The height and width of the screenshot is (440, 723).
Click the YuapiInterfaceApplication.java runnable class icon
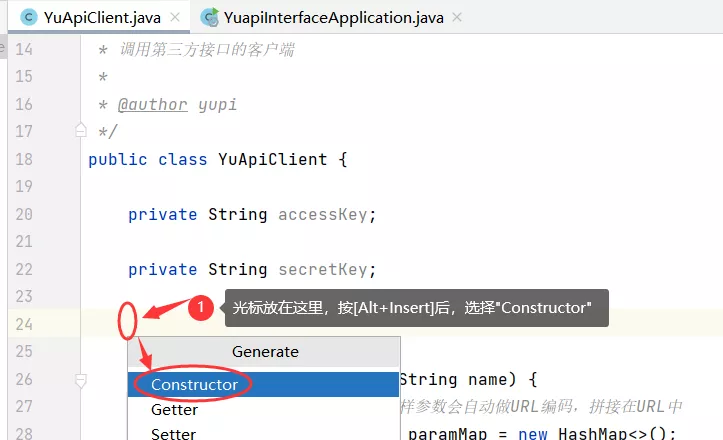[x=210, y=18]
